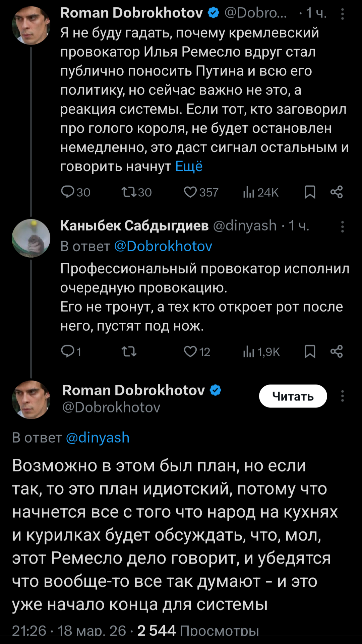Open Каныбек Сабдыгдиев's profile avatar
This screenshot has height=644, width=362.
31,238
